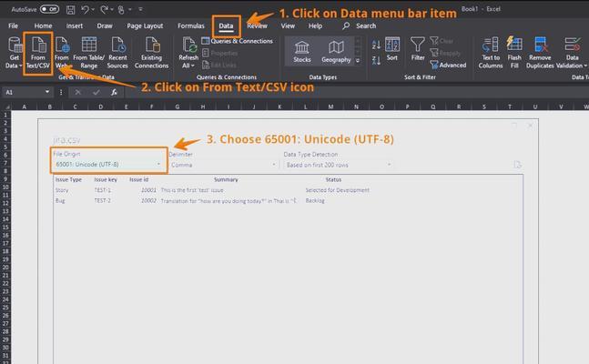
Task: Click the From Table/Range icon
Action: click(x=89, y=53)
